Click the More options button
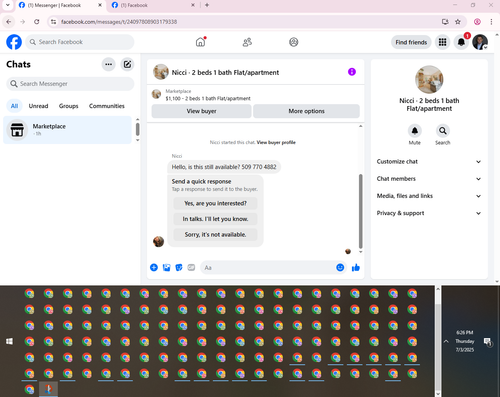The image size is (500, 397). point(306,111)
